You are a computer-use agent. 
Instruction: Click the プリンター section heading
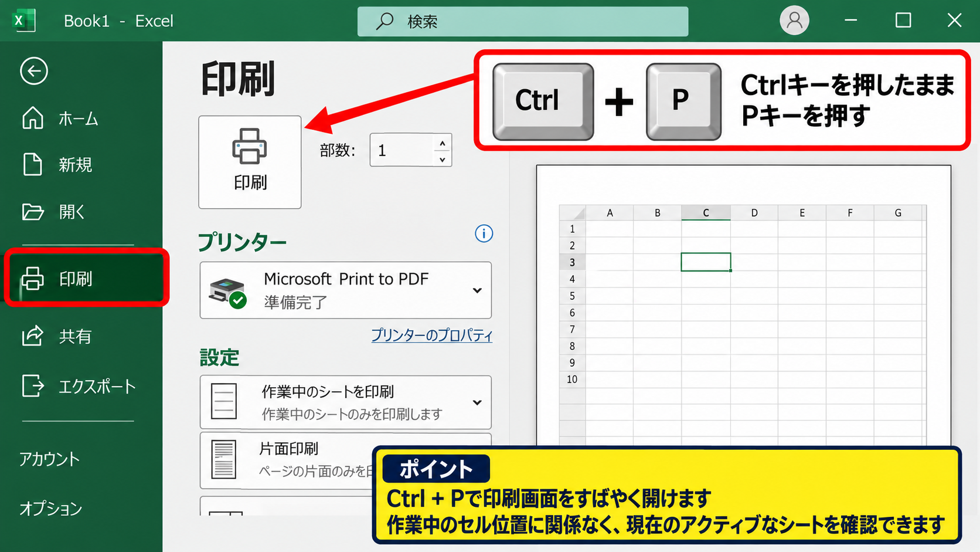coord(242,242)
